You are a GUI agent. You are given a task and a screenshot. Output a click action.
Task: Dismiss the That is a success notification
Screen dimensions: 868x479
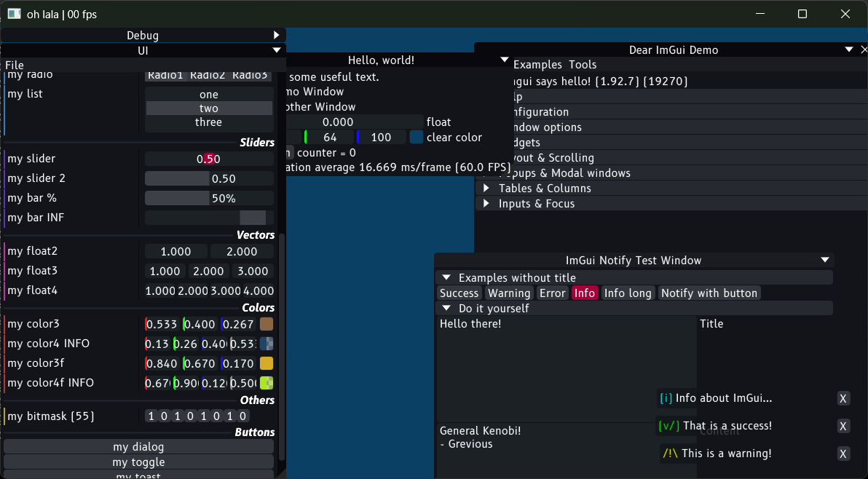pyautogui.click(x=843, y=426)
